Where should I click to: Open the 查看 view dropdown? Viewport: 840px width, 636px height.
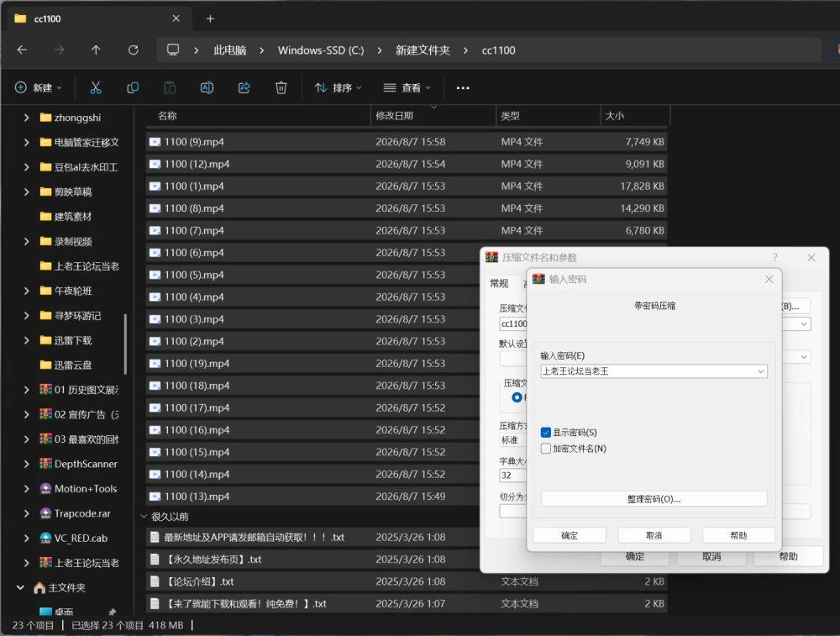click(x=407, y=88)
